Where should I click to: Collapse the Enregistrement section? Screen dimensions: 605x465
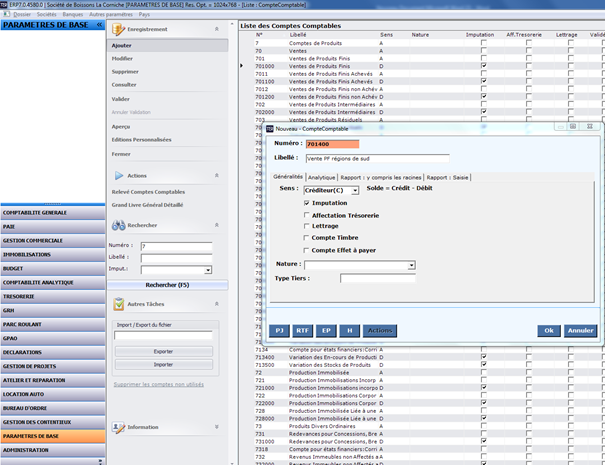pyautogui.click(x=216, y=29)
